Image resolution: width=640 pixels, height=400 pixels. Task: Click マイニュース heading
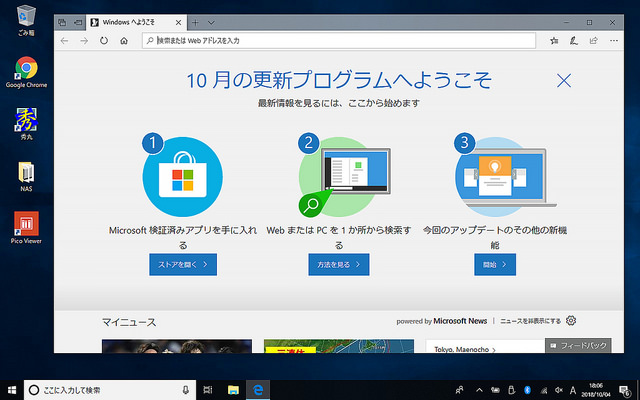pos(129,322)
